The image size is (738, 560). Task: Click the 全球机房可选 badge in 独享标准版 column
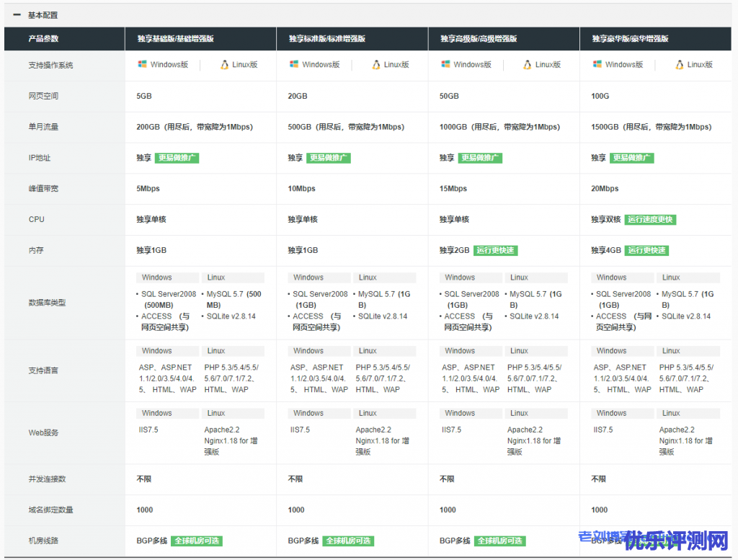pyautogui.click(x=348, y=541)
